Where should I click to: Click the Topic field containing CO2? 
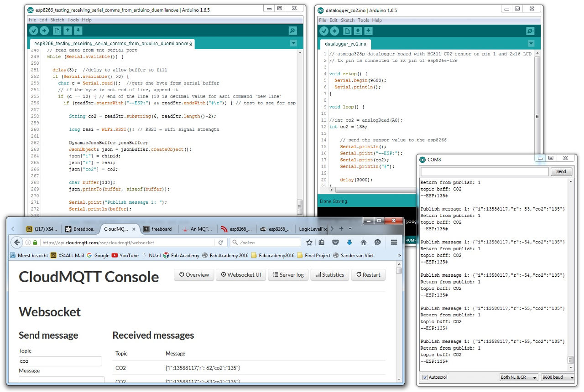(x=60, y=361)
